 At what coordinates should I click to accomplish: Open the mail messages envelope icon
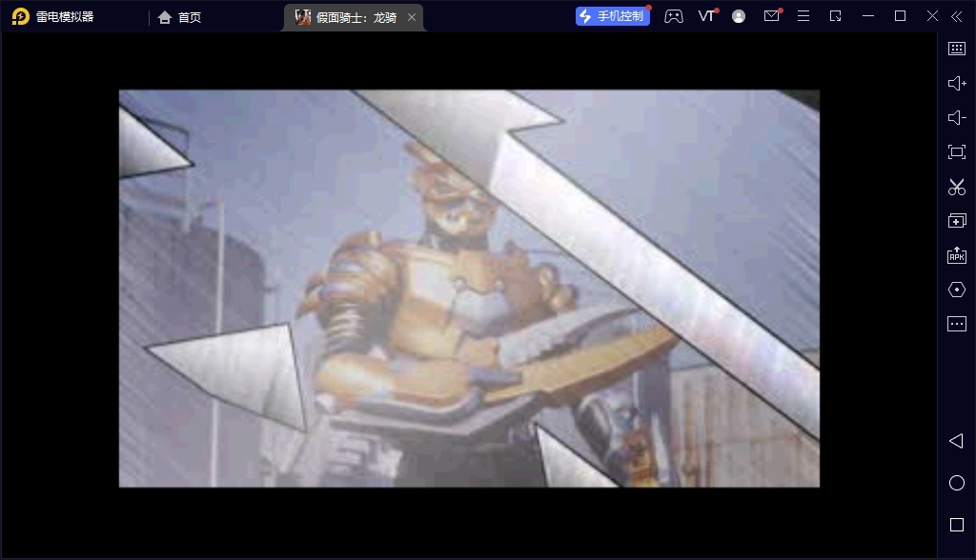coord(772,16)
